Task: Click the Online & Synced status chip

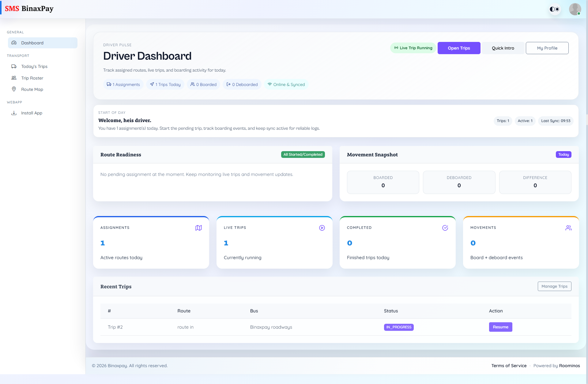Action: click(286, 84)
